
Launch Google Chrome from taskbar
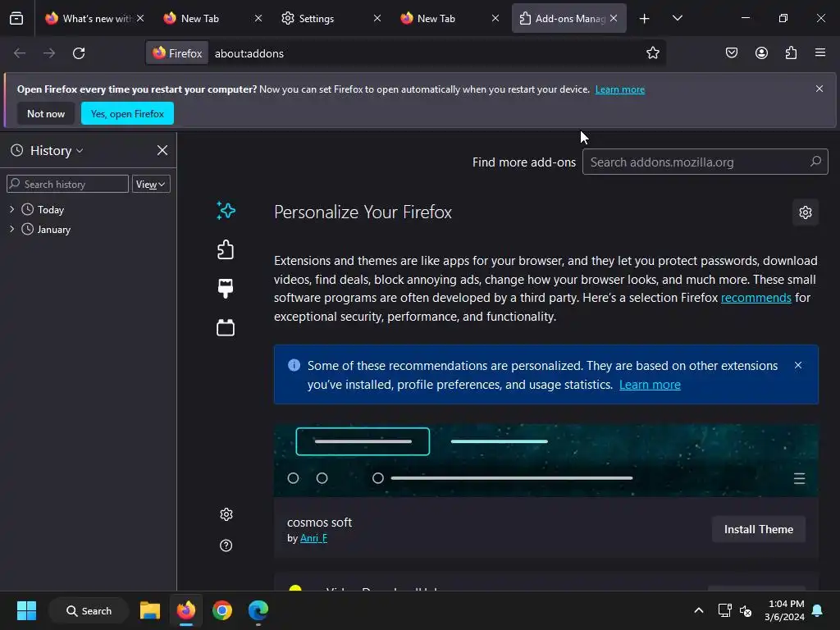pyautogui.click(x=221, y=610)
